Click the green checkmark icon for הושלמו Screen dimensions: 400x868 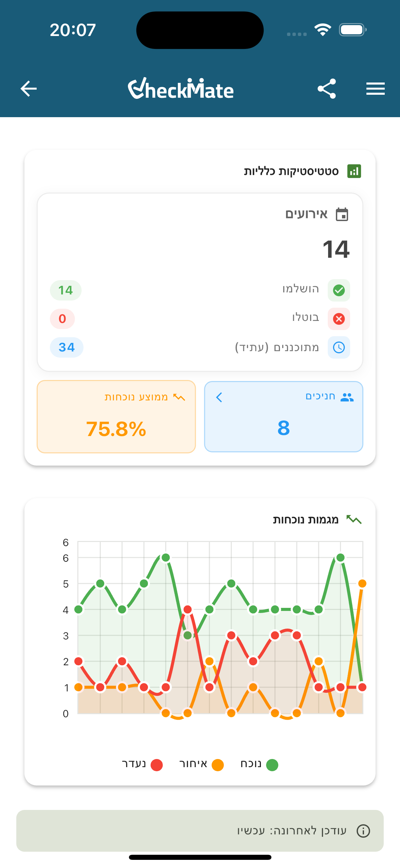pyautogui.click(x=339, y=290)
